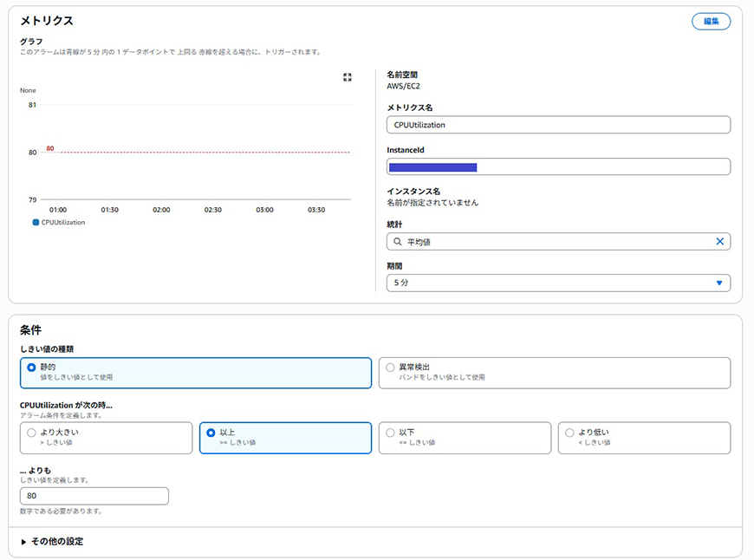Enlarge the graph with the fullscreen icon
Viewport: 754px width, 560px height.
click(x=348, y=77)
